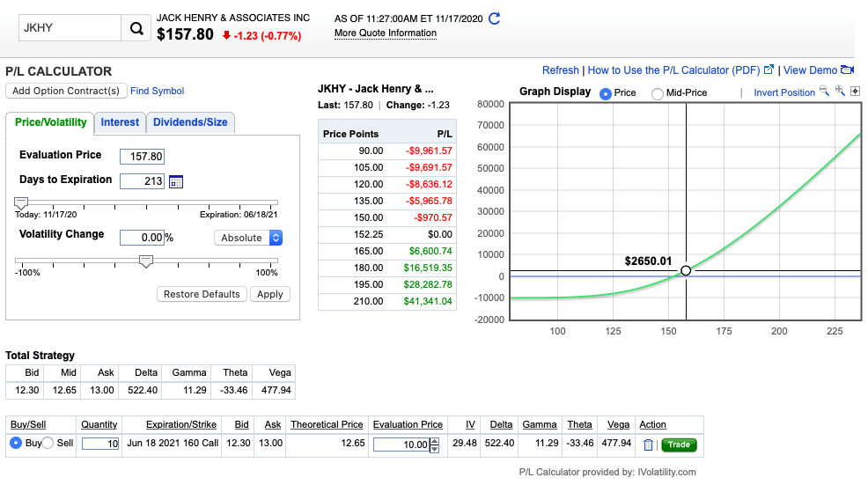The height and width of the screenshot is (485, 868).
Task: Open How to Use the P/L Calculator (PDF)
Action: coord(673,70)
